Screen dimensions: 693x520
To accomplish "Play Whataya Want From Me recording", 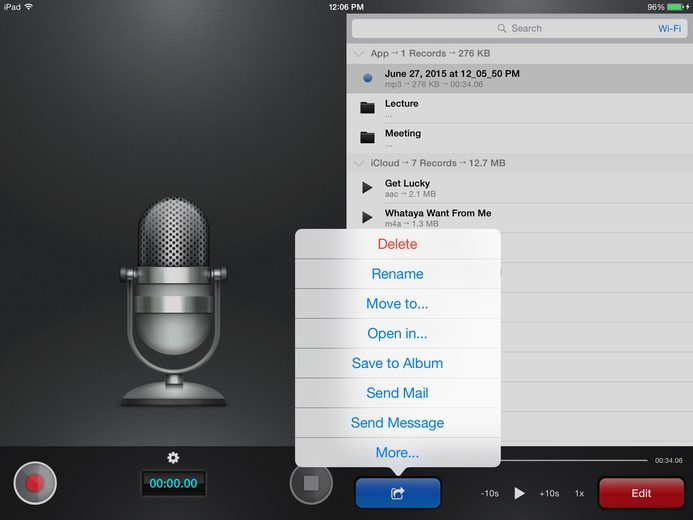I will (367, 217).
